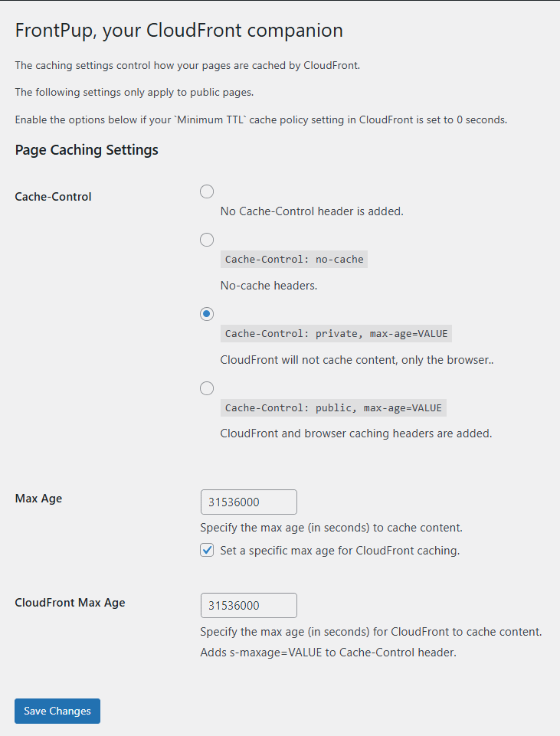Click the "CloudFront Max Age" row label
This screenshot has width=560, height=736.
click(70, 603)
